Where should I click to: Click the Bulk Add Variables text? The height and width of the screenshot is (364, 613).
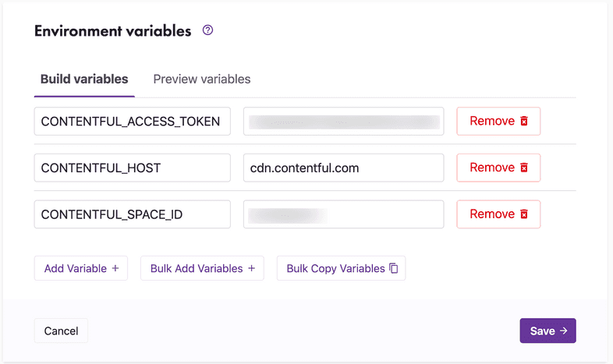197,268
